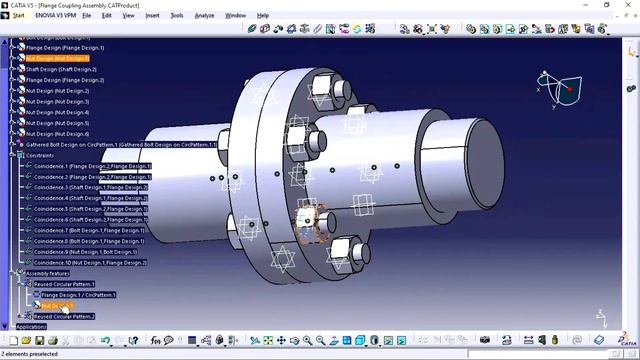Collapse the Constraints tree node
The image size is (640, 360).
click(x=12, y=156)
